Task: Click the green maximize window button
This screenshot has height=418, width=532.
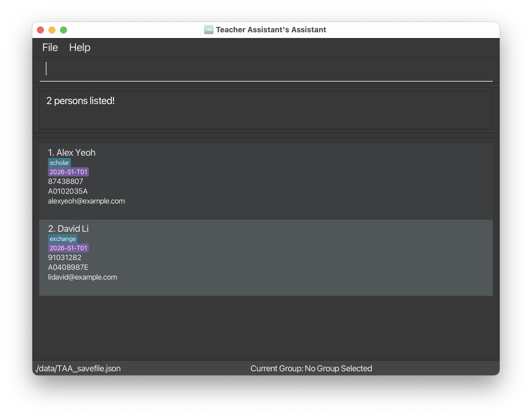Action: tap(63, 30)
